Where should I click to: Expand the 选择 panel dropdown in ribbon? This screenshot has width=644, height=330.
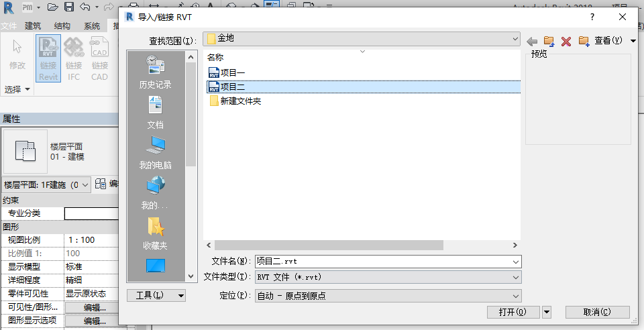click(17, 89)
